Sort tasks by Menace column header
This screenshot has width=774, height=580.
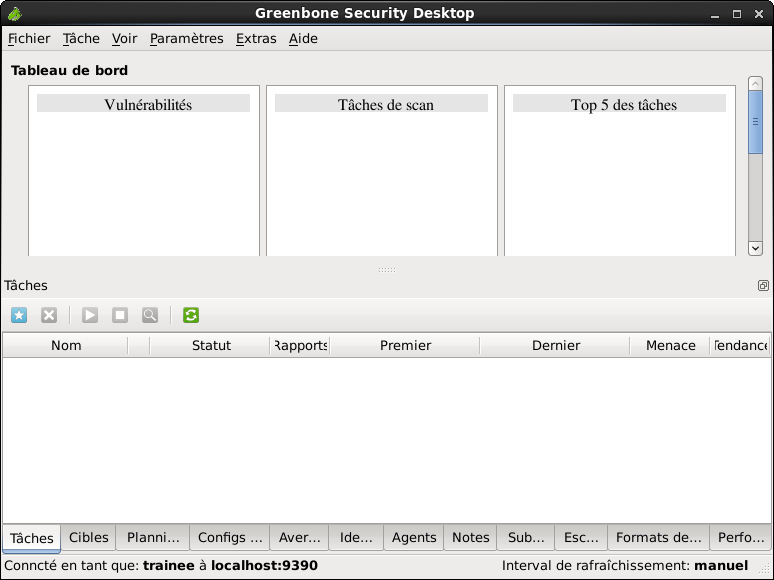click(670, 346)
